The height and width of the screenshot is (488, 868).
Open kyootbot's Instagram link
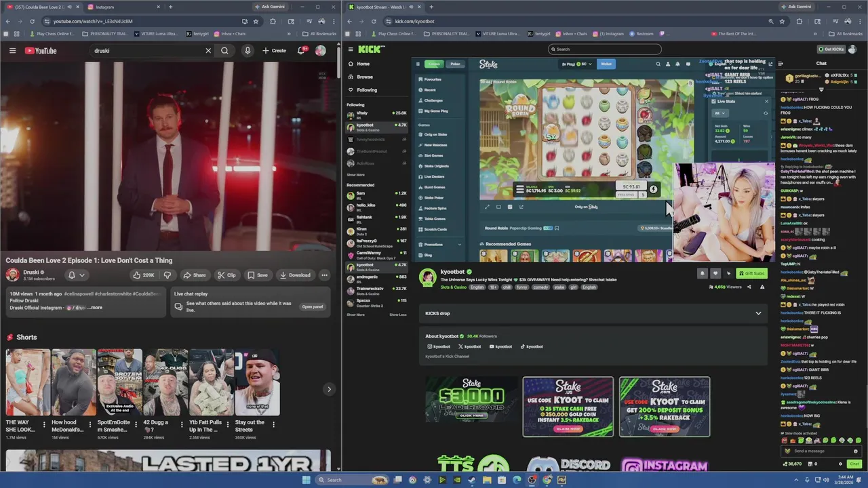pyautogui.click(x=439, y=346)
